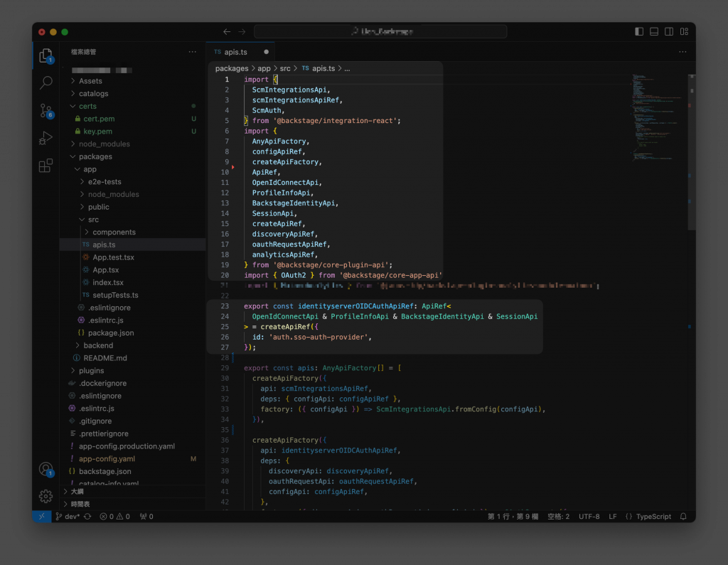This screenshot has height=565, width=728.
Task: Click the sync changes icon next to dev*
Action: click(87, 516)
